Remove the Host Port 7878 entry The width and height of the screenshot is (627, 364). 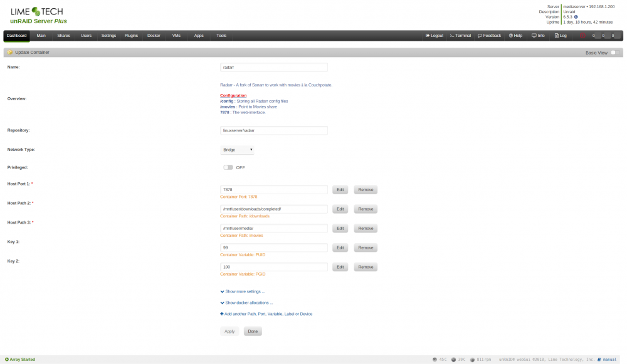[366, 190]
